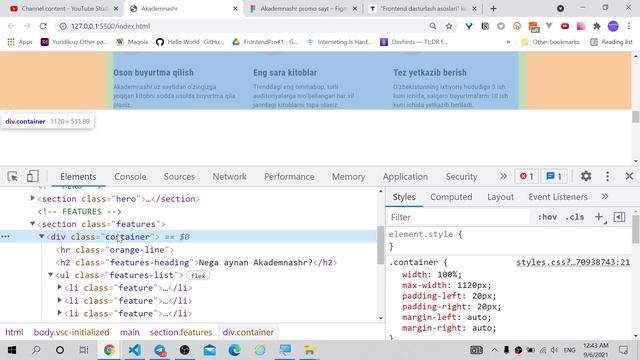Toggle the .cls class editor

[x=575, y=217]
